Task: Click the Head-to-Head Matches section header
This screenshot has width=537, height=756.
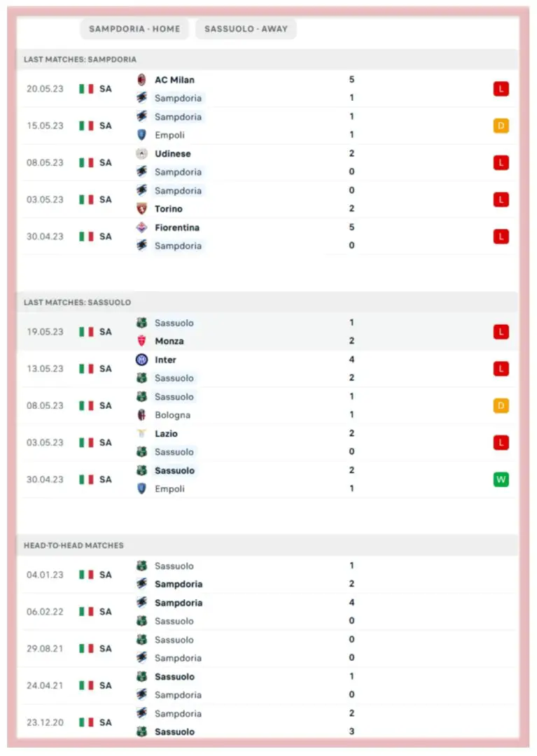Action: click(74, 545)
